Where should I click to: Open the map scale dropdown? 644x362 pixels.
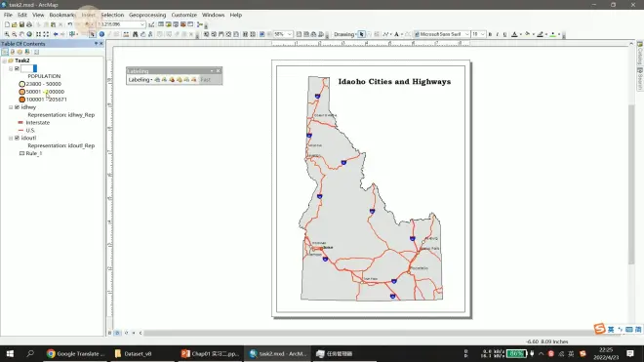[x=142, y=24]
